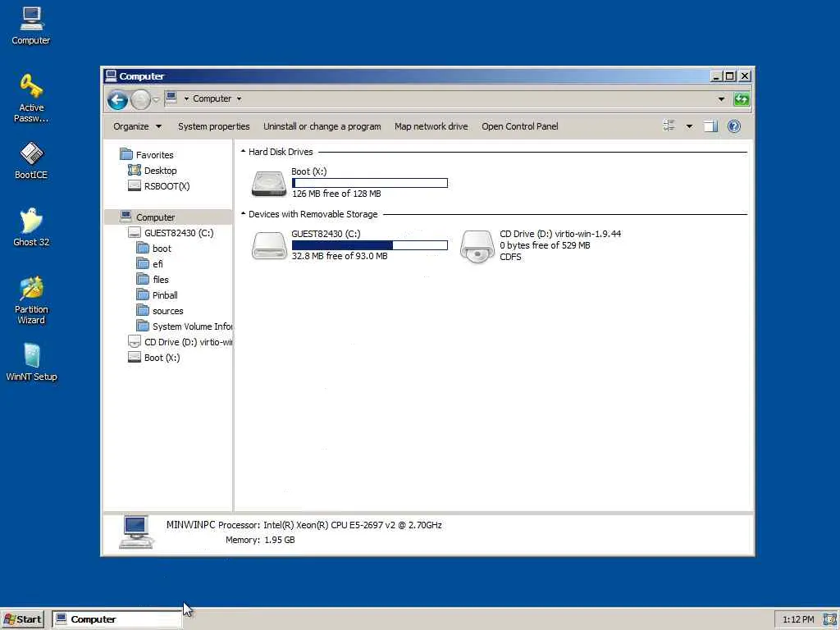Click Favorites star folder in sidebar
Image resolution: width=840 pixels, height=630 pixels.
tap(148, 155)
